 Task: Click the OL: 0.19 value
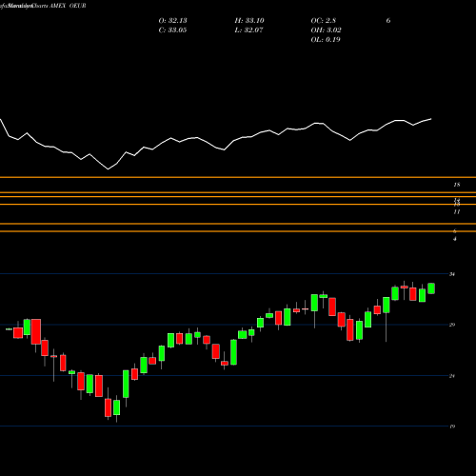coord(326,40)
